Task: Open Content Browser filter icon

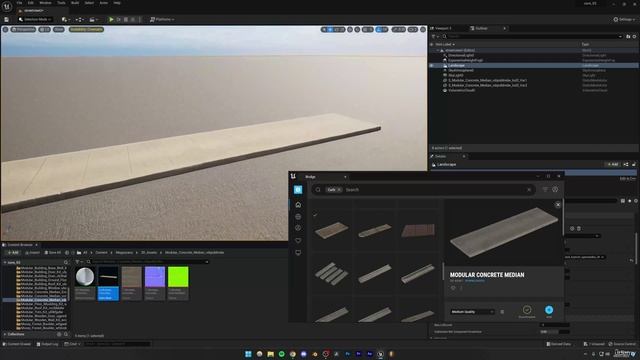Action: pyautogui.click(x=78, y=262)
